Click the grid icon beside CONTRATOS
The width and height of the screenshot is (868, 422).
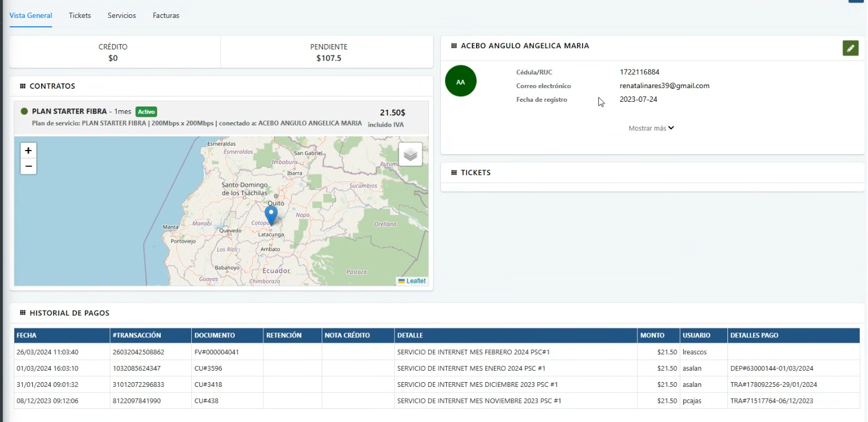coord(23,86)
